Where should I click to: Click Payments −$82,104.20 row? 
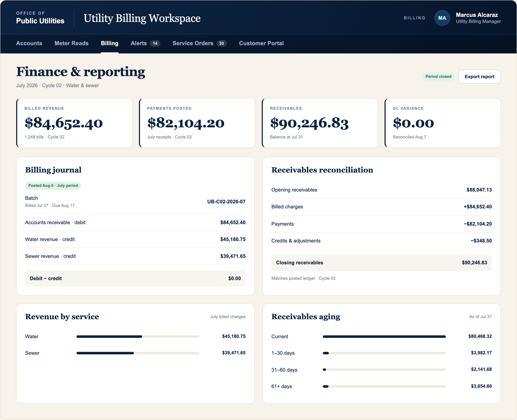[381, 224]
